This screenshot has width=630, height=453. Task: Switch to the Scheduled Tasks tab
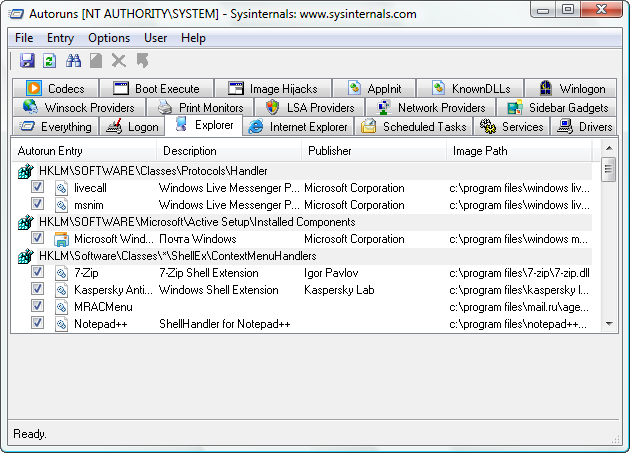(414, 126)
